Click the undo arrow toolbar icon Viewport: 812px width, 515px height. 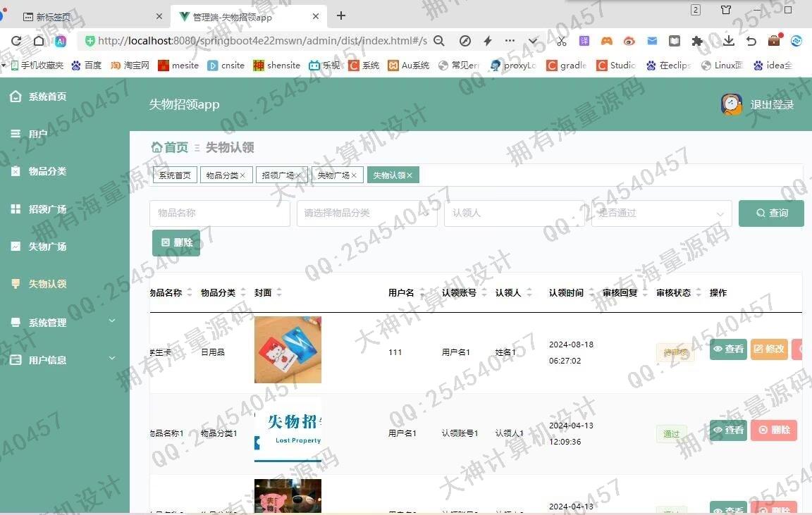(751, 41)
